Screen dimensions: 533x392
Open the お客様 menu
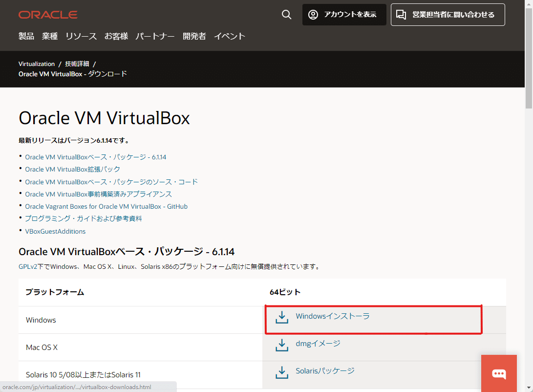tap(116, 36)
